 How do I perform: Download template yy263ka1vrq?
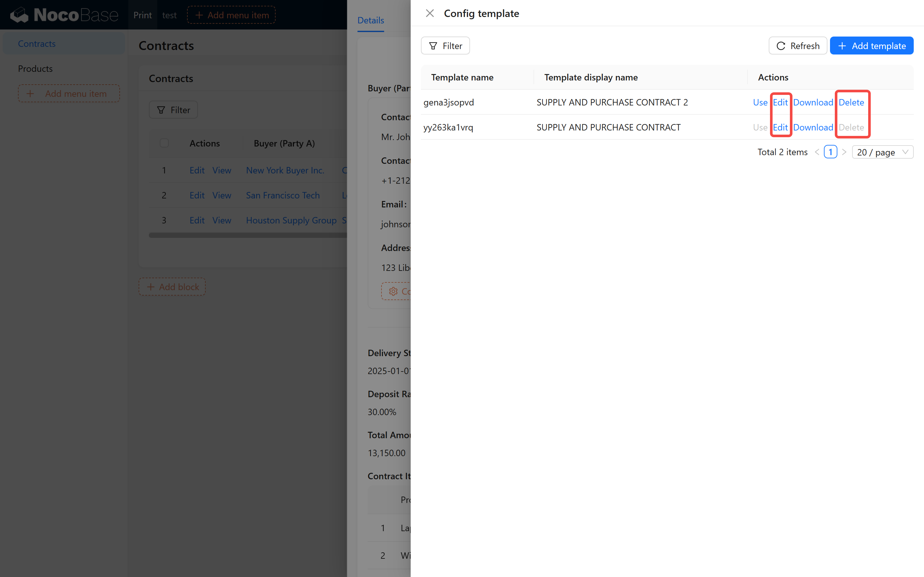click(x=813, y=127)
